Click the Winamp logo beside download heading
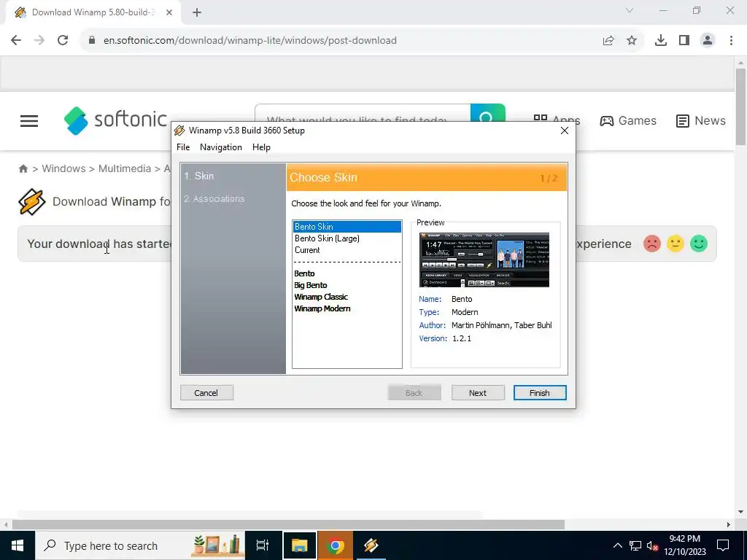The height and width of the screenshot is (560, 747). click(x=32, y=202)
